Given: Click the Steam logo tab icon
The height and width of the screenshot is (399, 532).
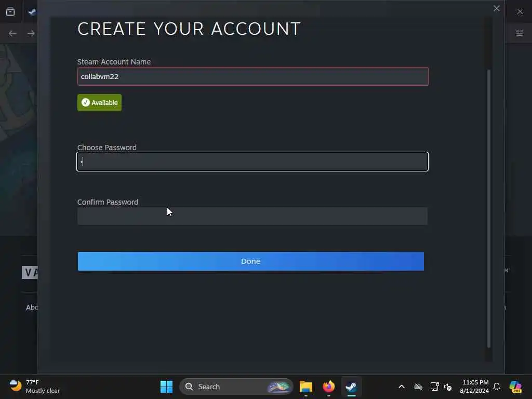Looking at the screenshot, I should (32, 12).
